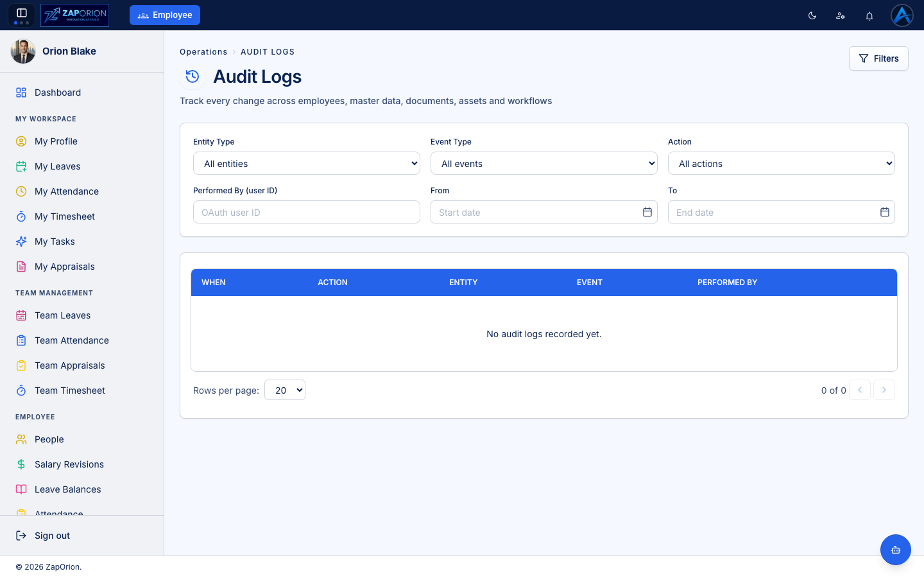
Task: Click the Leave Balances book icon
Action: point(21,489)
